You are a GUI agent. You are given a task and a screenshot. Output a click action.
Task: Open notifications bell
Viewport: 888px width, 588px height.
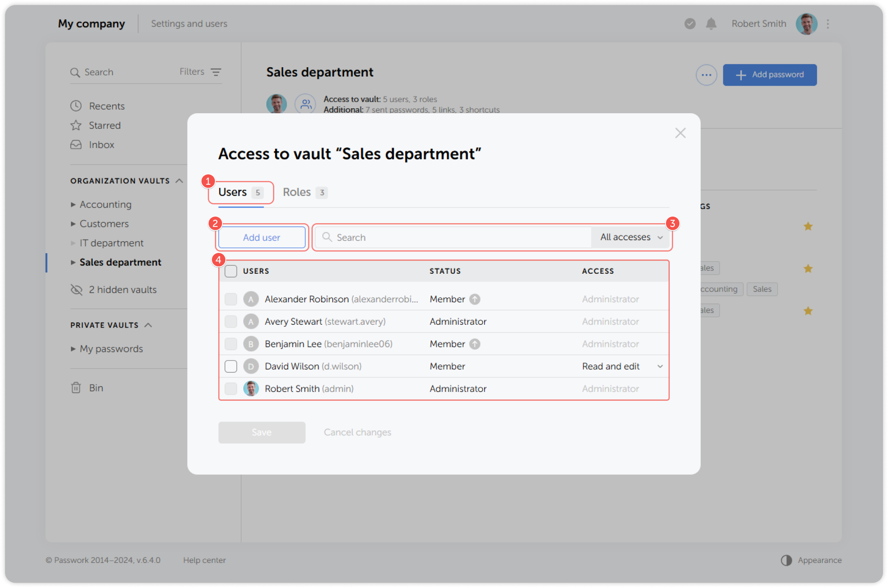coord(711,24)
